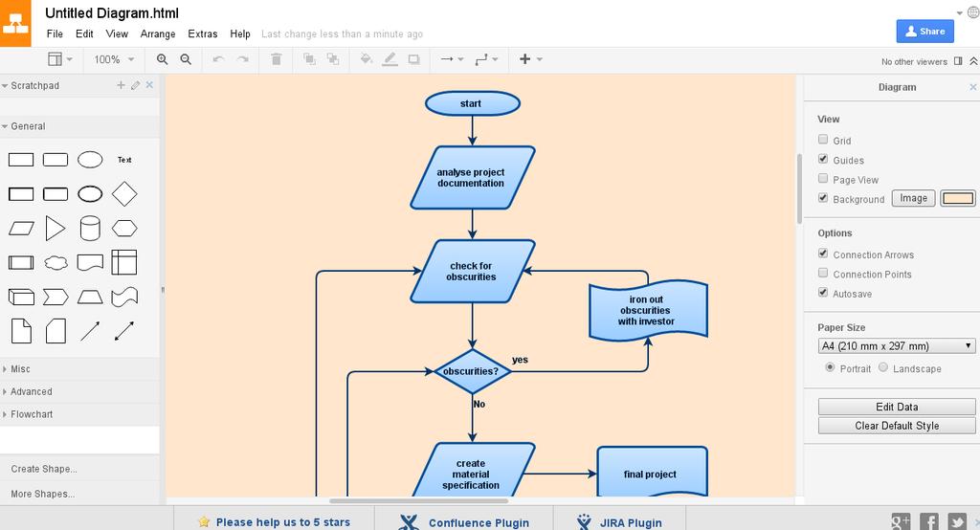Click the background color swatch

point(958,198)
